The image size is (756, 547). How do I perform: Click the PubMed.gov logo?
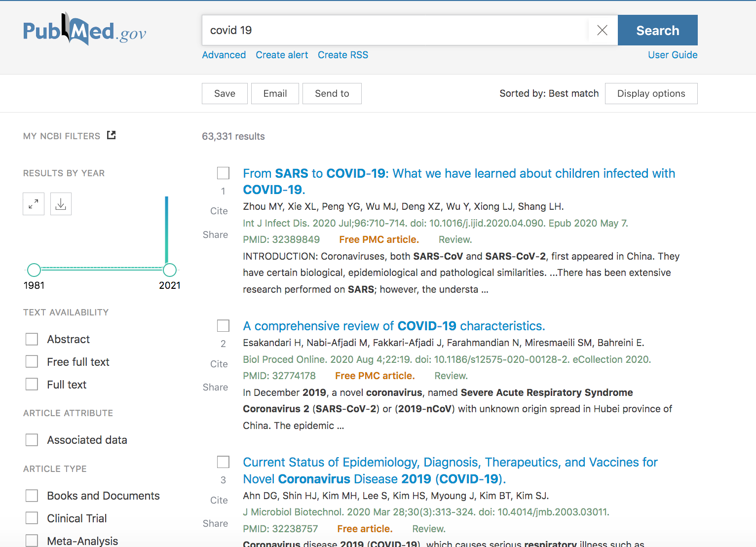point(84,31)
